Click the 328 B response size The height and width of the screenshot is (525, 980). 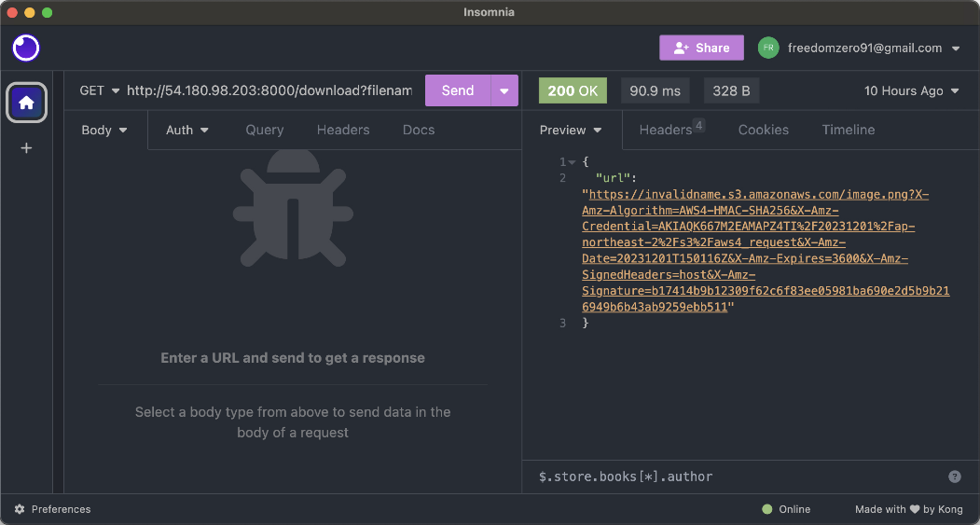731,90
